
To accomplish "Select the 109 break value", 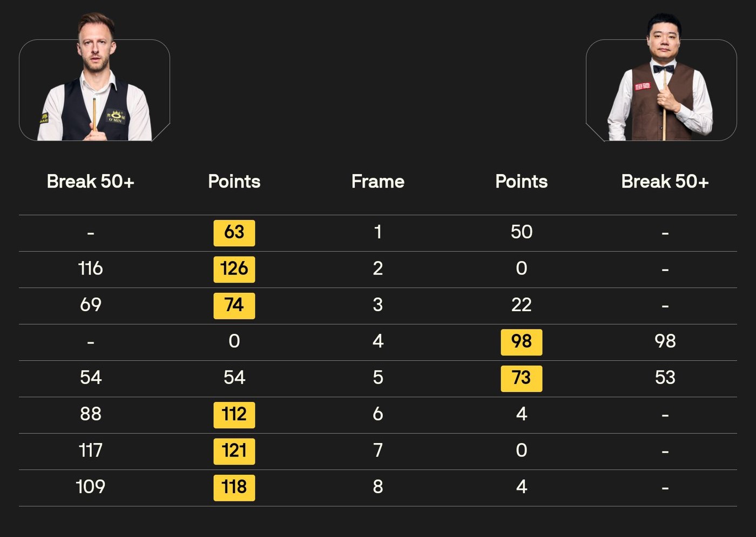I will click(90, 487).
